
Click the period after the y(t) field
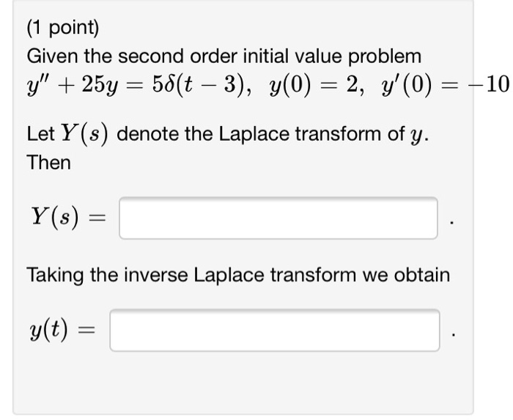tap(453, 335)
